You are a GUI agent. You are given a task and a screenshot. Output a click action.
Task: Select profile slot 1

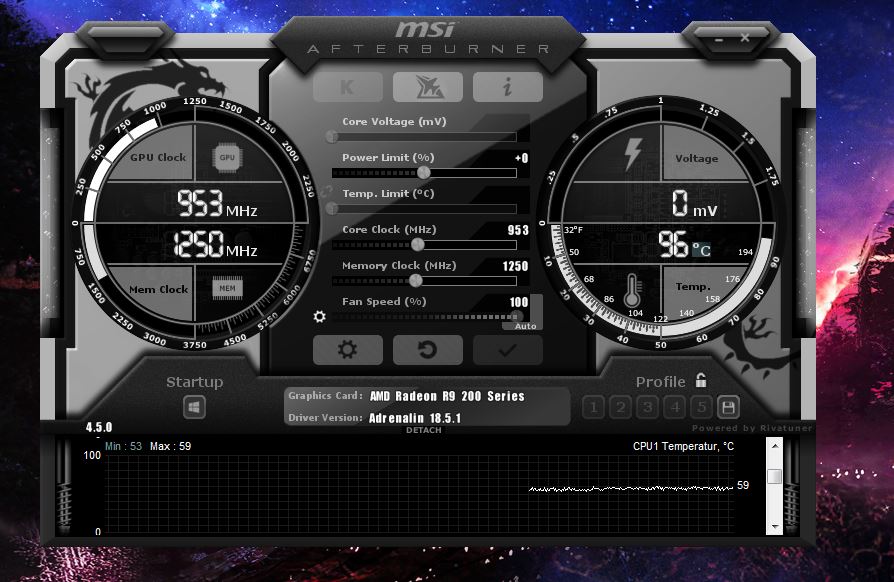click(594, 407)
